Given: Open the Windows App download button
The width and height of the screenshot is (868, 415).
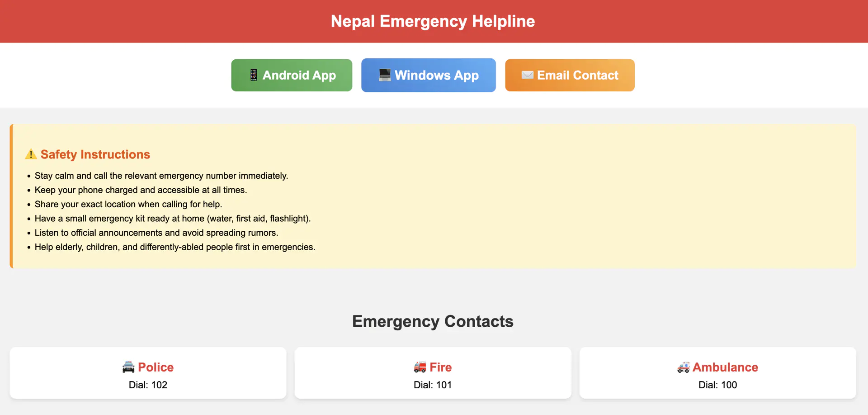Looking at the screenshot, I should point(428,75).
